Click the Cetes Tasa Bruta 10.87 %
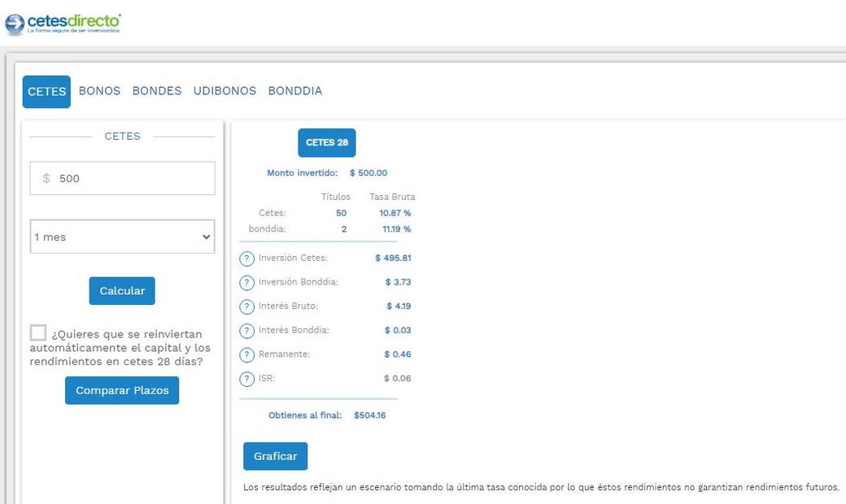Viewport: 846px width, 504px height. pos(395,213)
